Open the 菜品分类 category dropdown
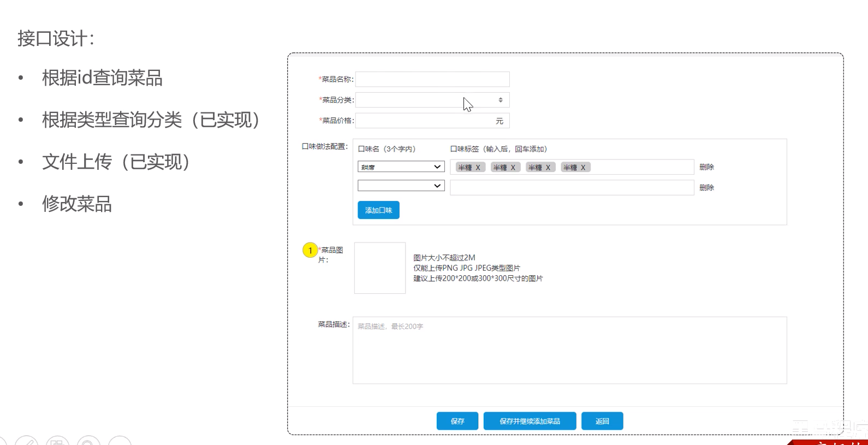 click(x=432, y=100)
